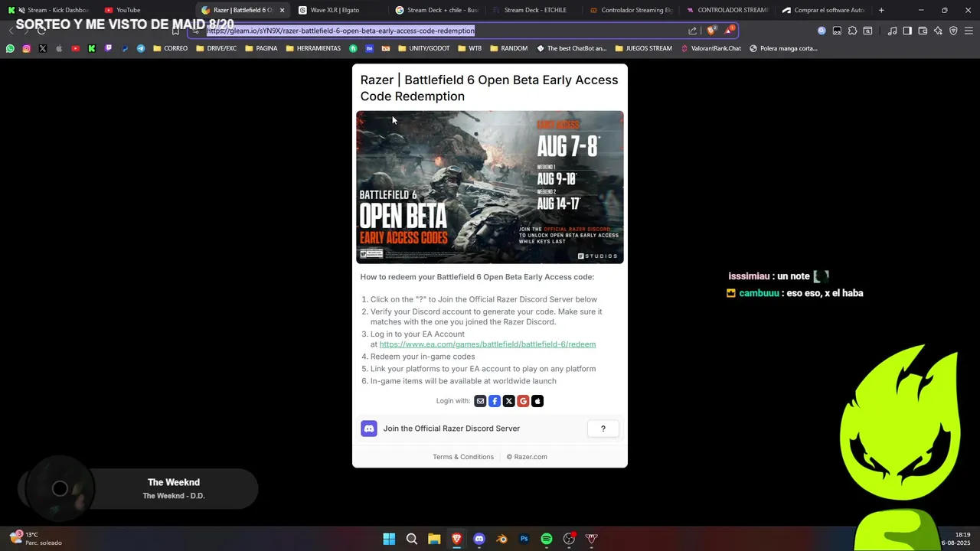Open the Brave Wallet icon
Viewport: 980px width, 551px height.
(923, 31)
